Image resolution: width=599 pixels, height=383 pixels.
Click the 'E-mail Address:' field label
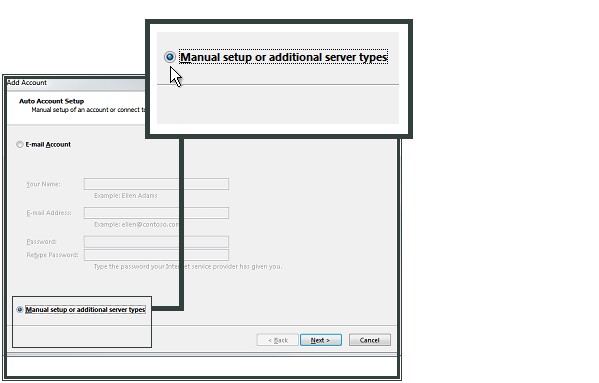pos(49,213)
